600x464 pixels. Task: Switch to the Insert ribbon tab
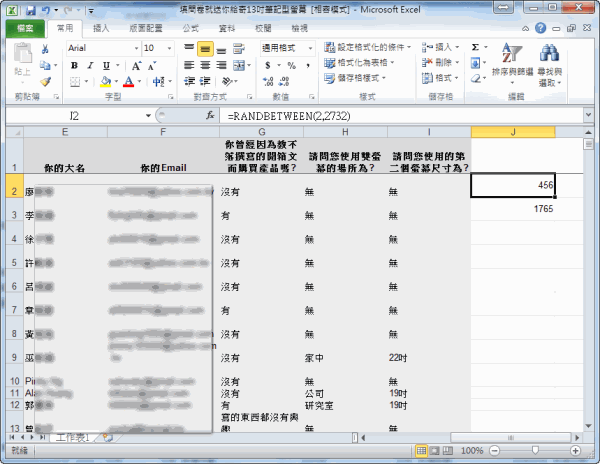101,28
